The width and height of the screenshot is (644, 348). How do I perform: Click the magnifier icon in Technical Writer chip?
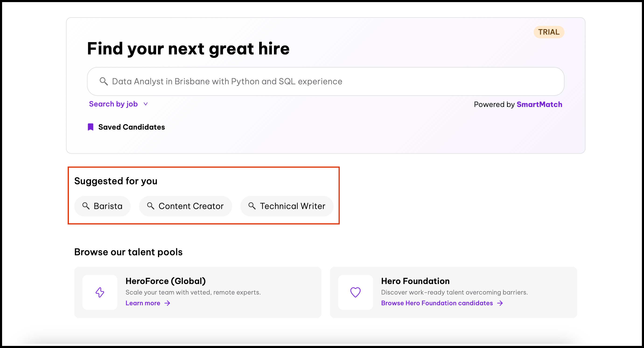(x=252, y=206)
